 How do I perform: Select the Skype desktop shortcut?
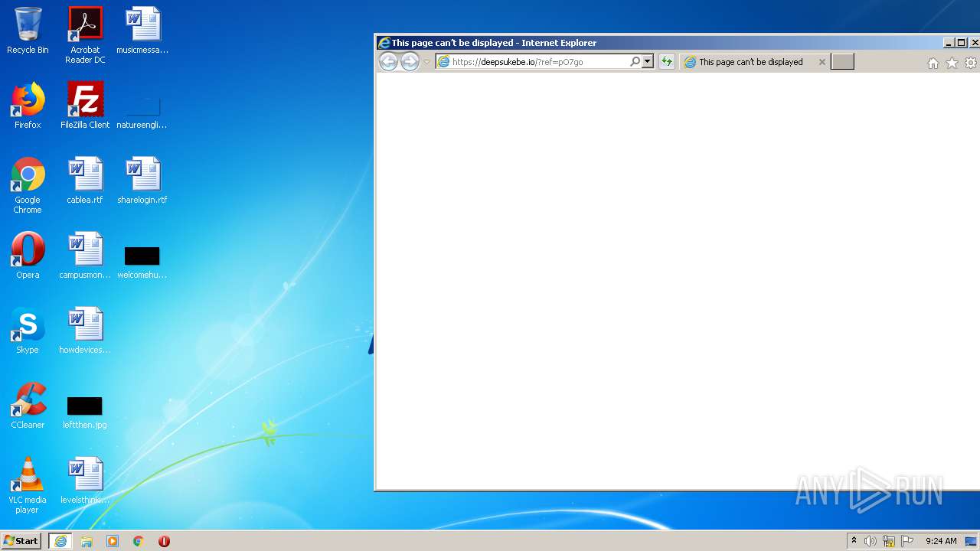[x=28, y=331]
